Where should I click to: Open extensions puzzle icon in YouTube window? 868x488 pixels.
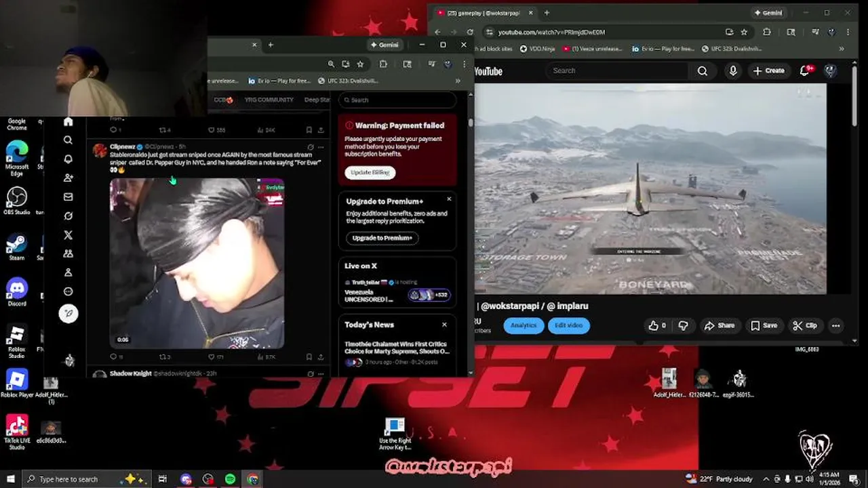click(767, 32)
